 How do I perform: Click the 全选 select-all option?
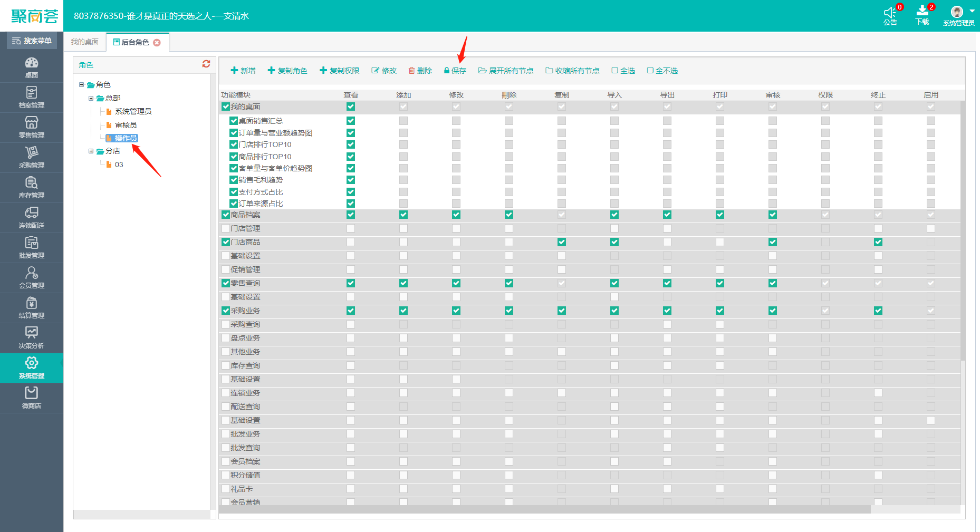(623, 71)
